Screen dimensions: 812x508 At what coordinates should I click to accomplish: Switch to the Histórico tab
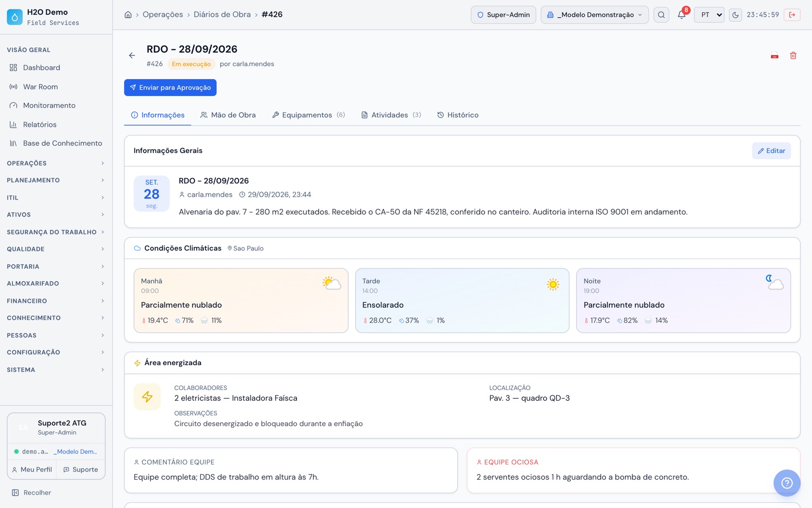coord(458,115)
